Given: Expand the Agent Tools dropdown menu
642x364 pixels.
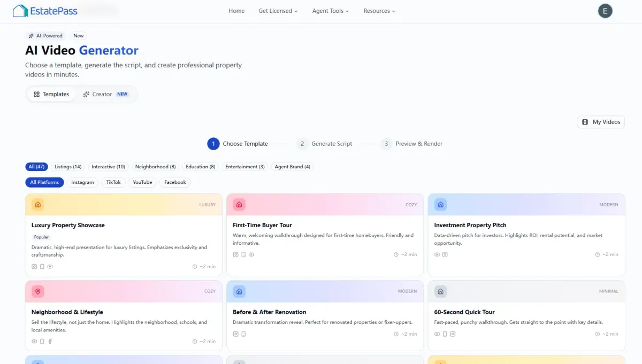Looking at the screenshot, I should click(x=330, y=11).
